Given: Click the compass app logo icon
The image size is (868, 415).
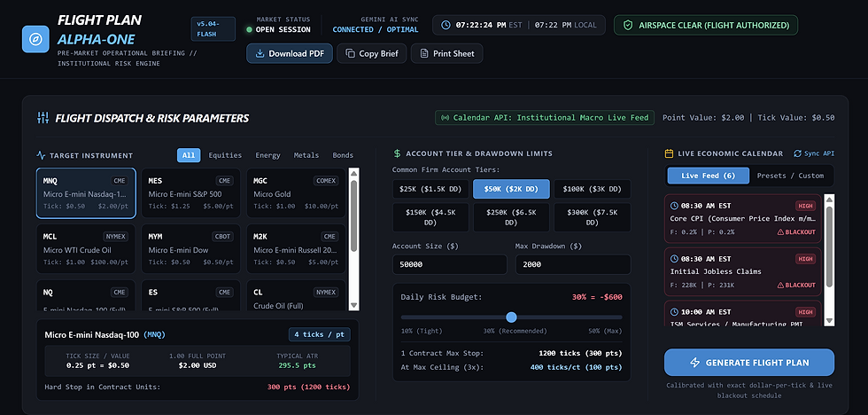Looking at the screenshot, I should 35,39.
